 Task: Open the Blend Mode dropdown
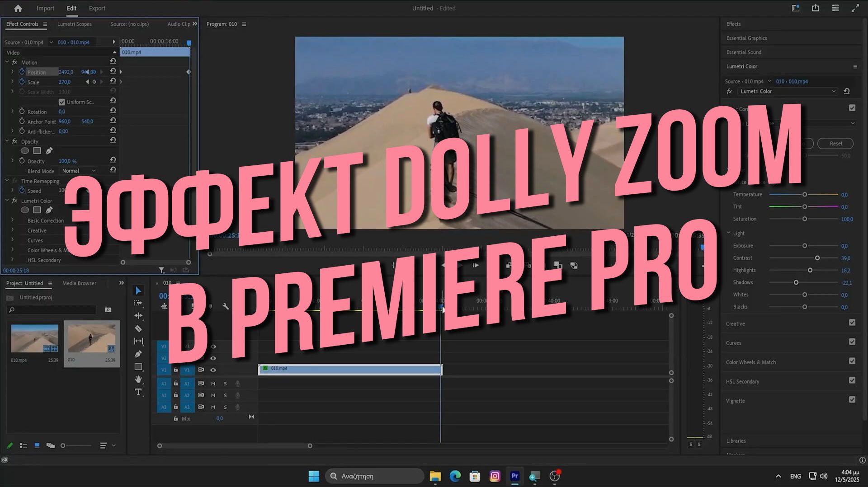coord(79,171)
